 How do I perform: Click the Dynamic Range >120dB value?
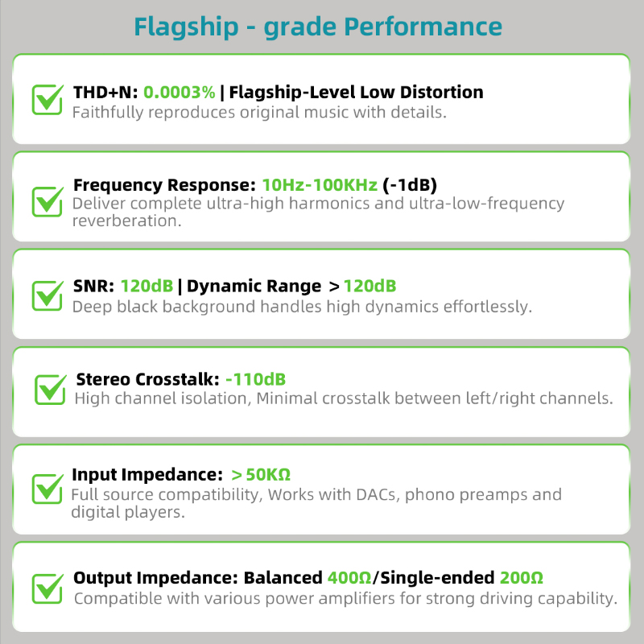tap(362, 287)
